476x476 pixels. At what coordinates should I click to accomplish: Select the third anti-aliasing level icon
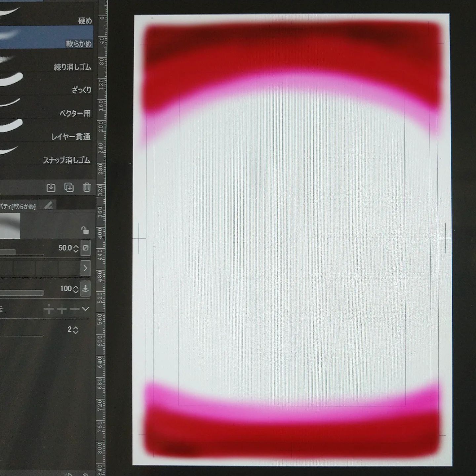pyautogui.click(x=75, y=309)
